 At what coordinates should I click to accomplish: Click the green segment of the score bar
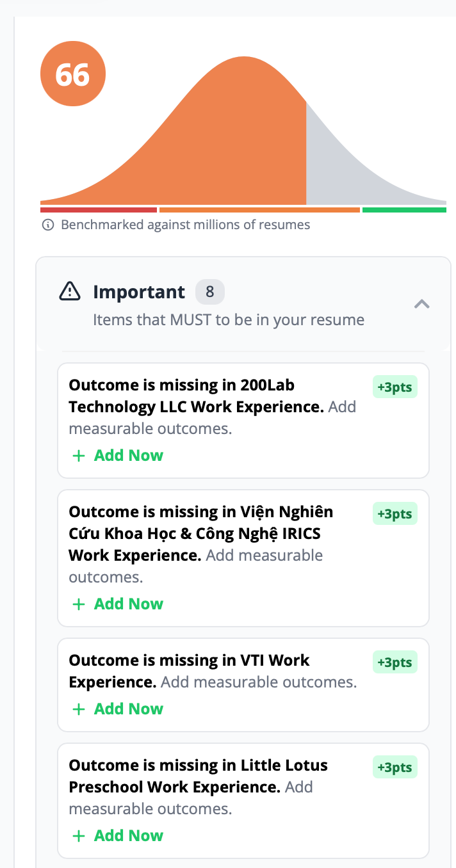pos(404,210)
